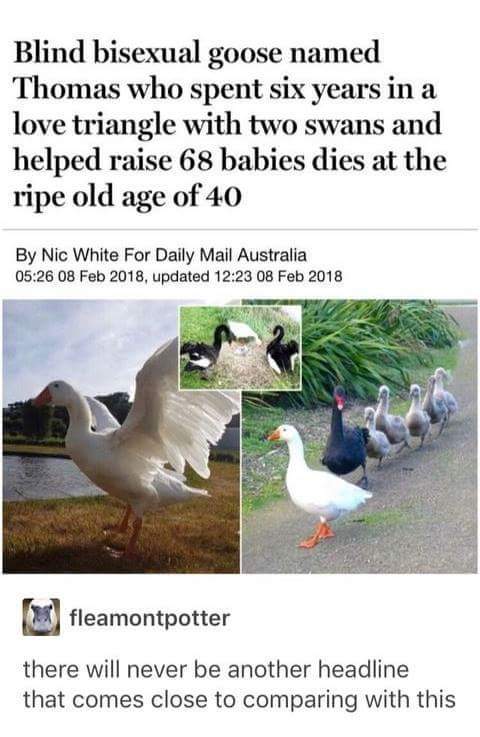Open the inset photo of two black swans
Image resolution: width=480 pixels, height=737 pixels.
pos(240,348)
